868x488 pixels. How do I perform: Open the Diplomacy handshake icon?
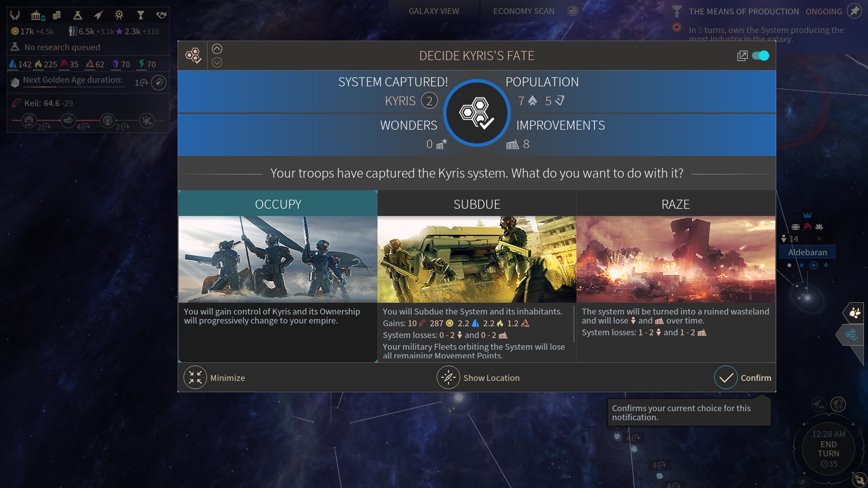pyautogui.click(x=161, y=15)
